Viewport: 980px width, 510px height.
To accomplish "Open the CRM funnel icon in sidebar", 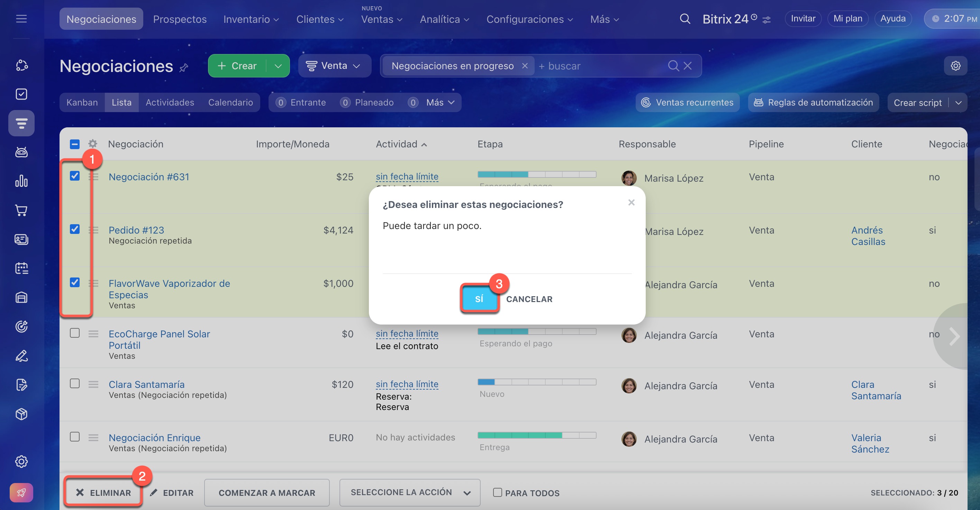I will pyautogui.click(x=21, y=123).
